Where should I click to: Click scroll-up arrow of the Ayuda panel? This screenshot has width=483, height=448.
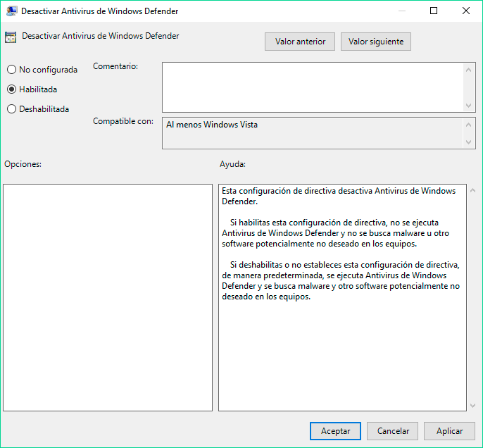(473, 190)
